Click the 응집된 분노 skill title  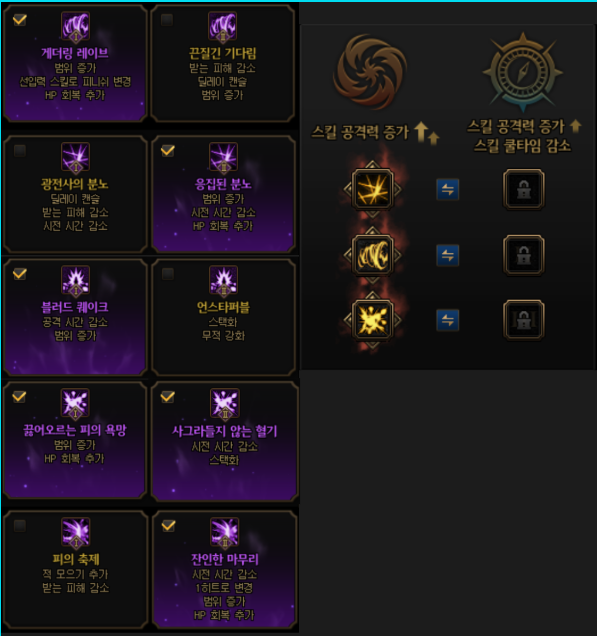point(223,185)
